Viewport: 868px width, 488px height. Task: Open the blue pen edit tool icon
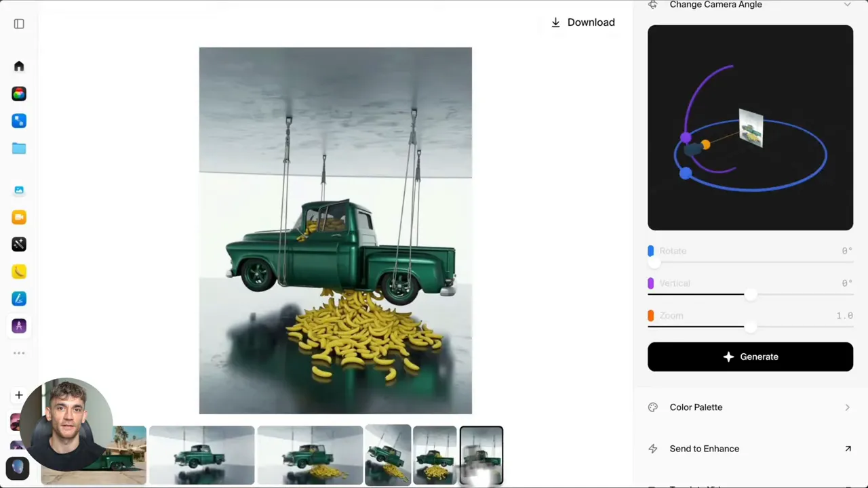[x=19, y=298]
